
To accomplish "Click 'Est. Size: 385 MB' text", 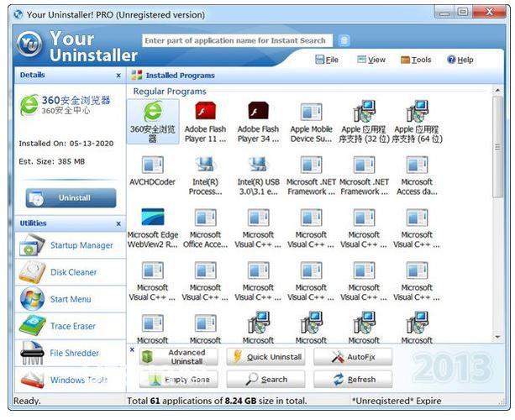I will [x=51, y=161].
